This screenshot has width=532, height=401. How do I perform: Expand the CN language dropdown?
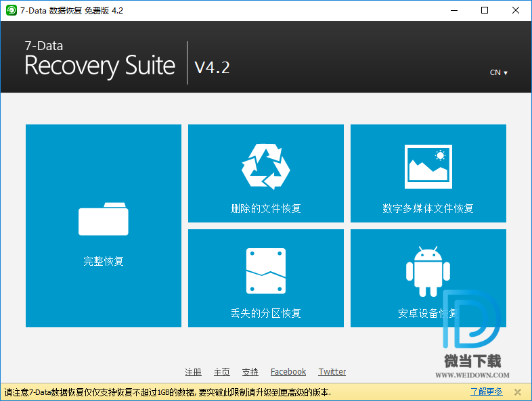coord(498,72)
